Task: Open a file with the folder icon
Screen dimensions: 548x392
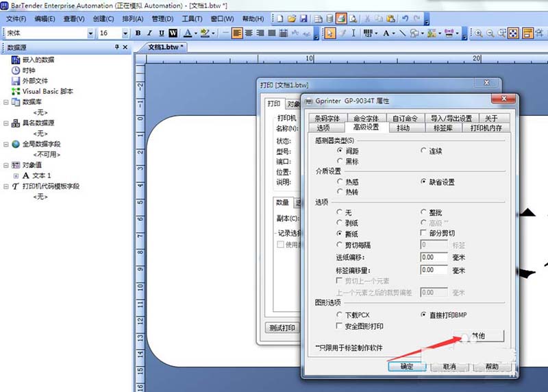Action: 292,19
